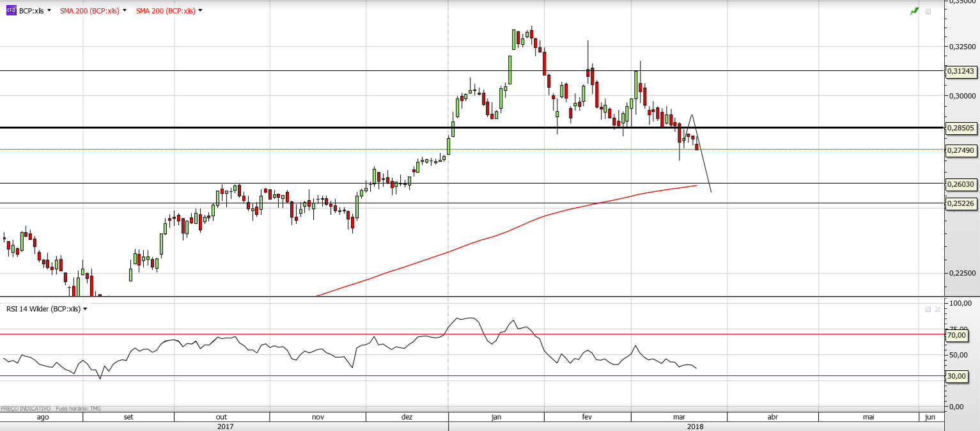Click the 0,27490 current price label
This screenshot has height=431, width=980.
pyautogui.click(x=961, y=150)
